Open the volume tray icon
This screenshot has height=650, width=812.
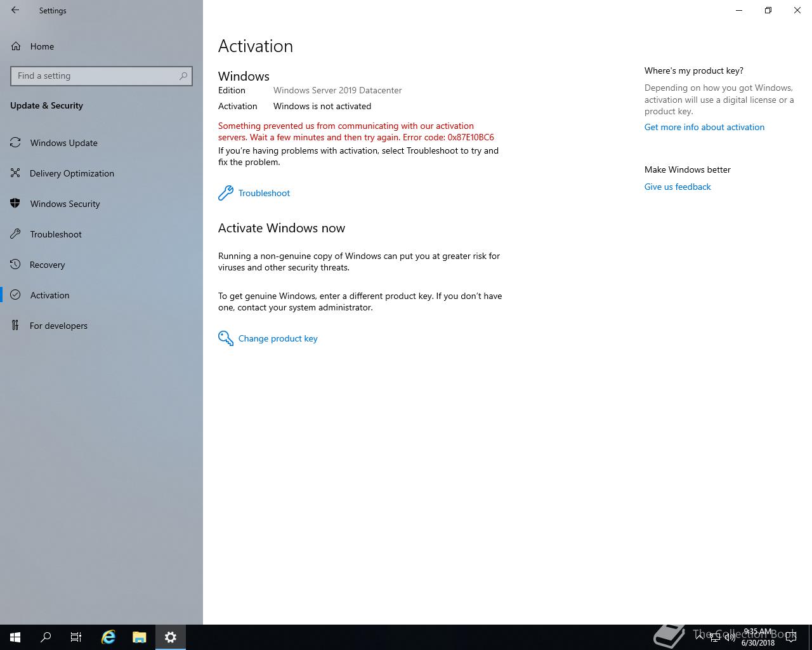(x=730, y=637)
